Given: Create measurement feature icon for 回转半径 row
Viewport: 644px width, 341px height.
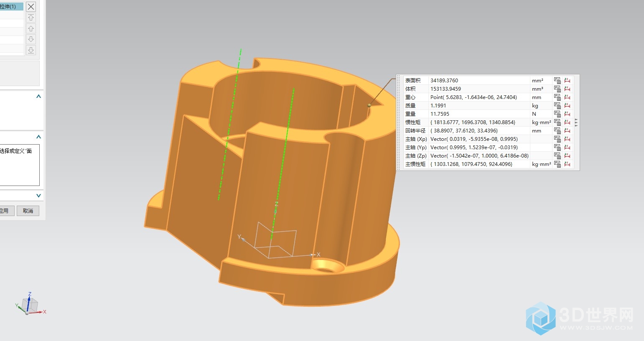Looking at the screenshot, I should click(567, 130).
